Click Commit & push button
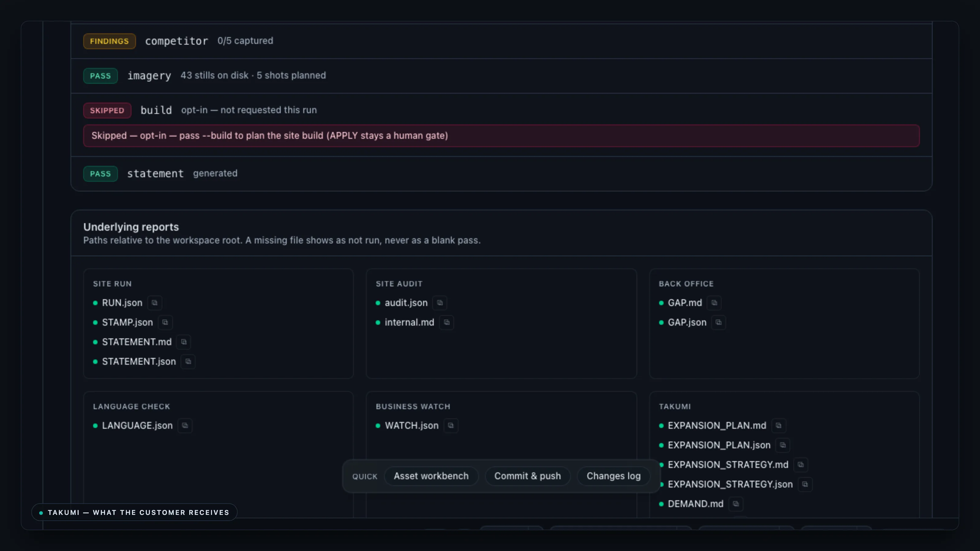The height and width of the screenshot is (551, 980). (528, 476)
